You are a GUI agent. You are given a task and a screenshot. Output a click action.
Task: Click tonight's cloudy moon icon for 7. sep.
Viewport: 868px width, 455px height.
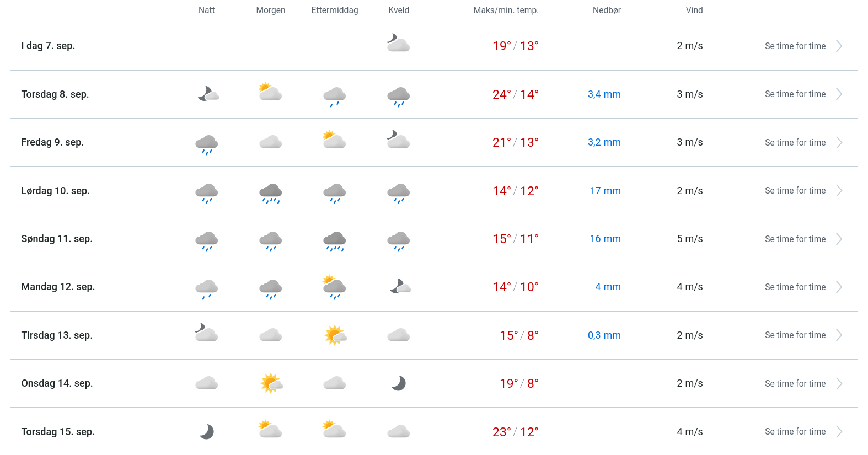pos(398,43)
